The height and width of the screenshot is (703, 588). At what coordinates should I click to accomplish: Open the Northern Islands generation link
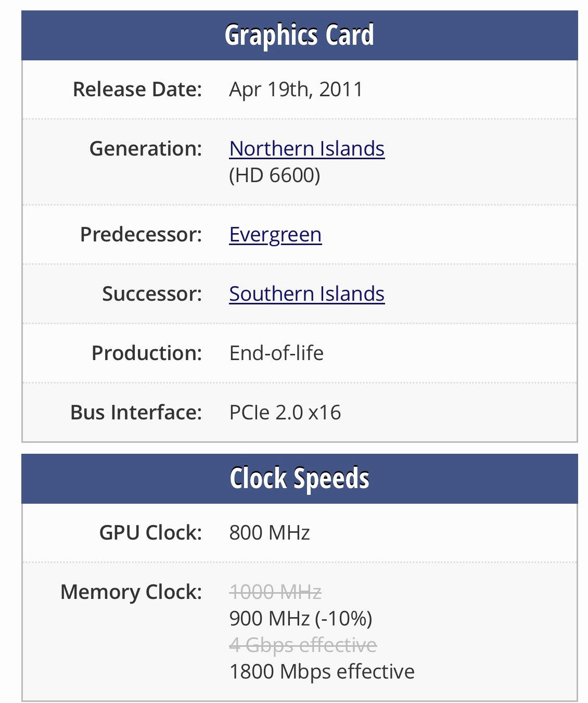307,148
